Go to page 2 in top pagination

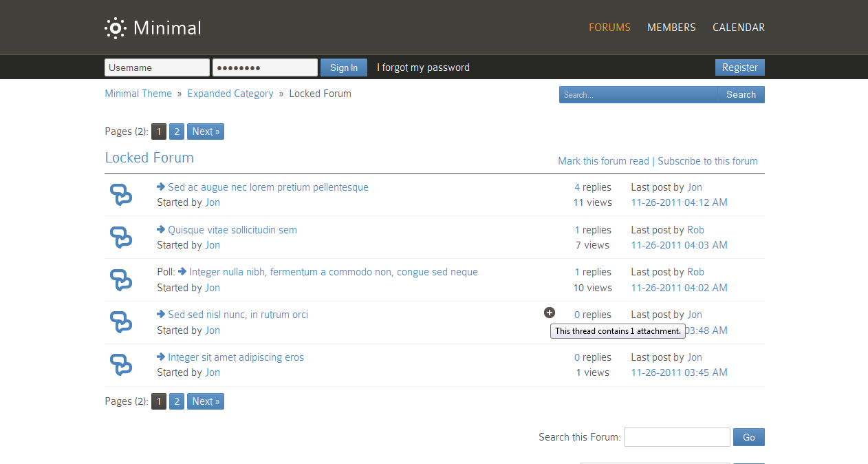pyautogui.click(x=177, y=131)
